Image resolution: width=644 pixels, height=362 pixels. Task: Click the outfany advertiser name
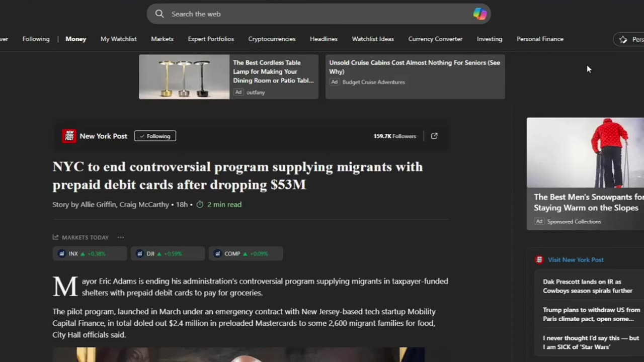point(256,92)
